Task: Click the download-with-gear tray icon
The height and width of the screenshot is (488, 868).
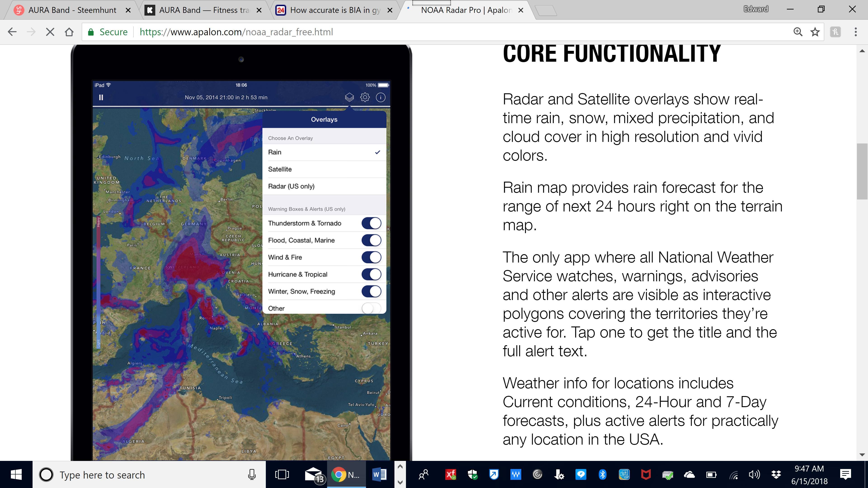Action: [x=559, y=475]
